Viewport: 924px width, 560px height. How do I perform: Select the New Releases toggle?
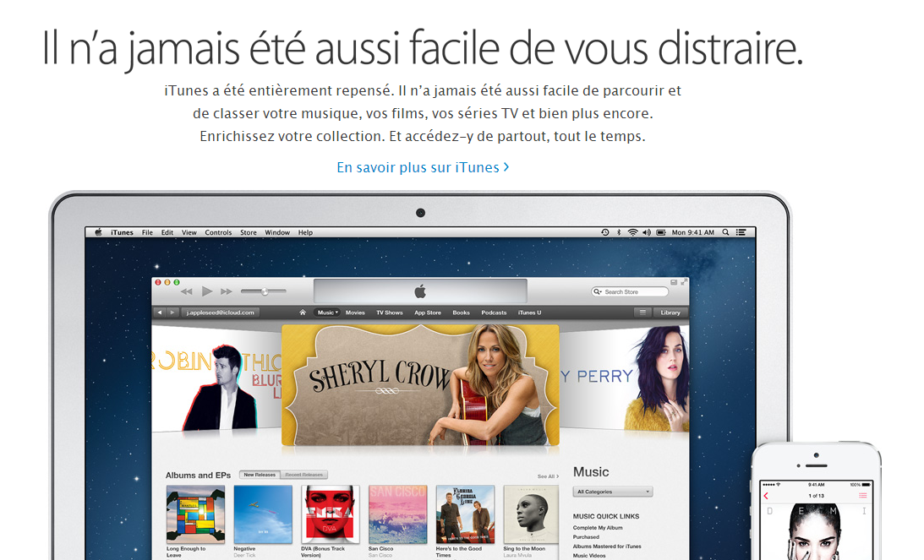click(260, 475)
